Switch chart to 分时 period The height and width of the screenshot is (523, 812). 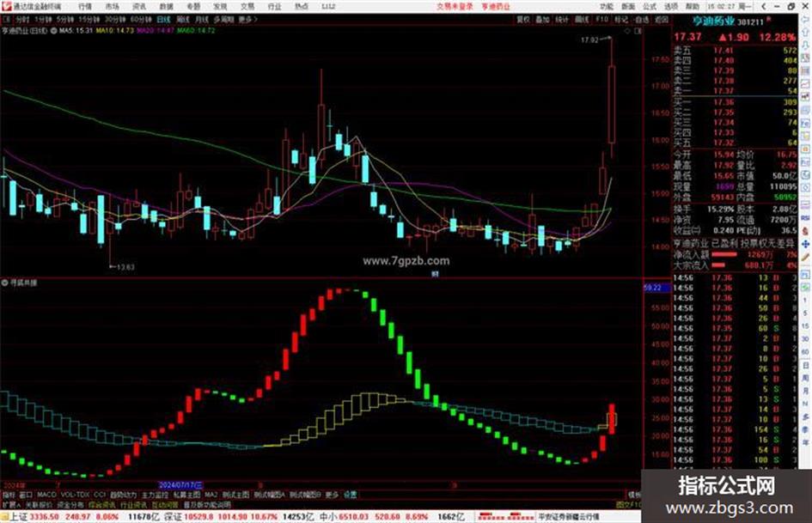click(21, 19)
